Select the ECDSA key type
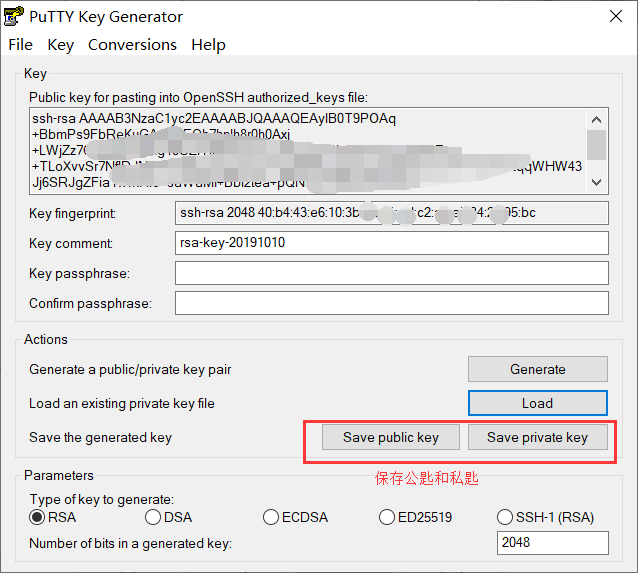638x573 pixels. [x=295, y=517]
